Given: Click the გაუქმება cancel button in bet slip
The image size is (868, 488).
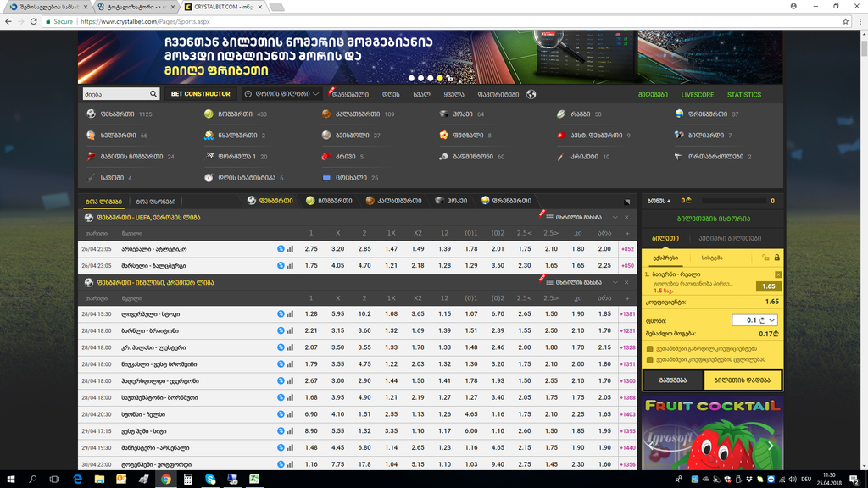Looking at the screenshot, I should pyautogui.click(x=672, y=380).
